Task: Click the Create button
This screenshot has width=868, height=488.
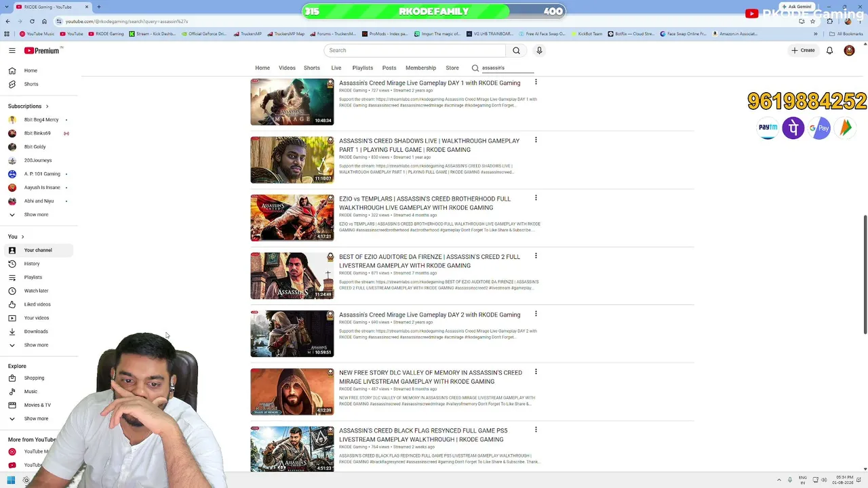Action: [x=803, y=50]
